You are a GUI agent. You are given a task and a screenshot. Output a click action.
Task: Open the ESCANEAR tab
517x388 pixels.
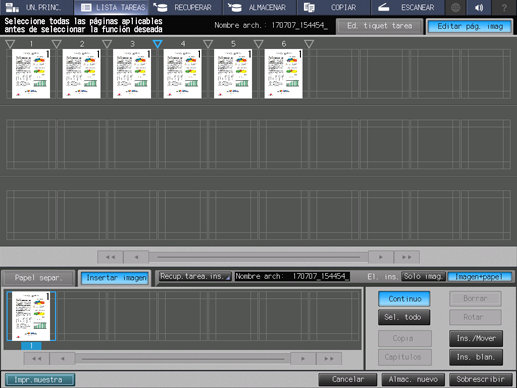click(407, 7)
